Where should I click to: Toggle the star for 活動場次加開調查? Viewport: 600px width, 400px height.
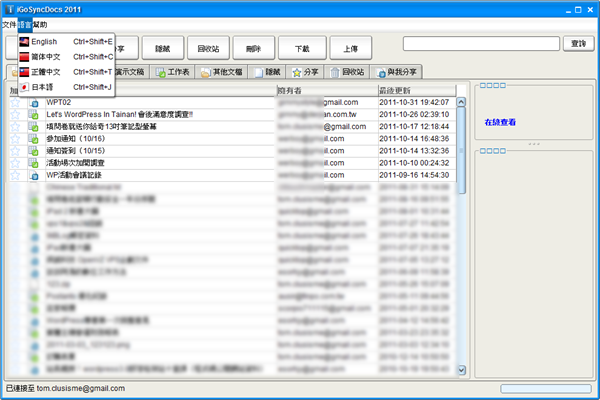point(15,163)
